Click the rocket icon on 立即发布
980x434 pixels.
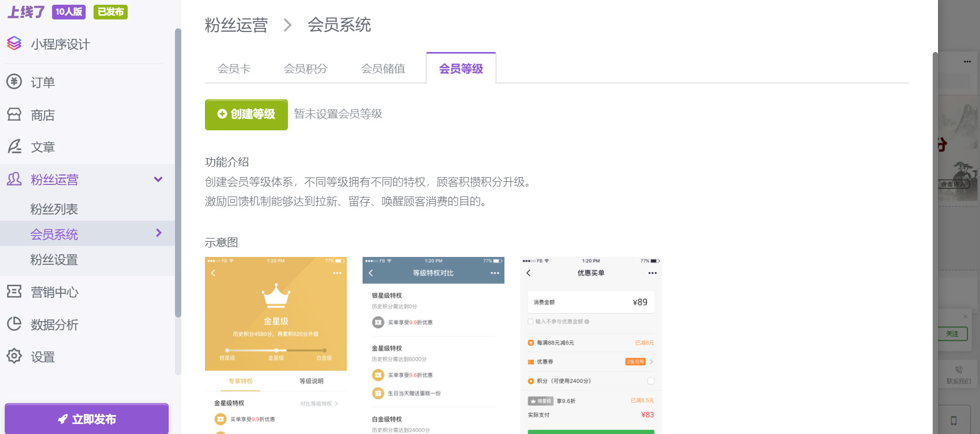(63, 419)
